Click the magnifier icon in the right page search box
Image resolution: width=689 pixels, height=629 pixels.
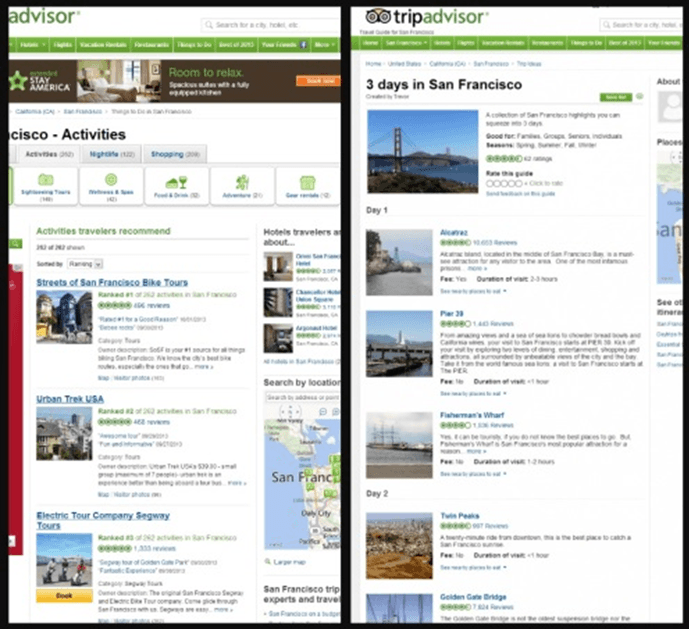point(606,25)
